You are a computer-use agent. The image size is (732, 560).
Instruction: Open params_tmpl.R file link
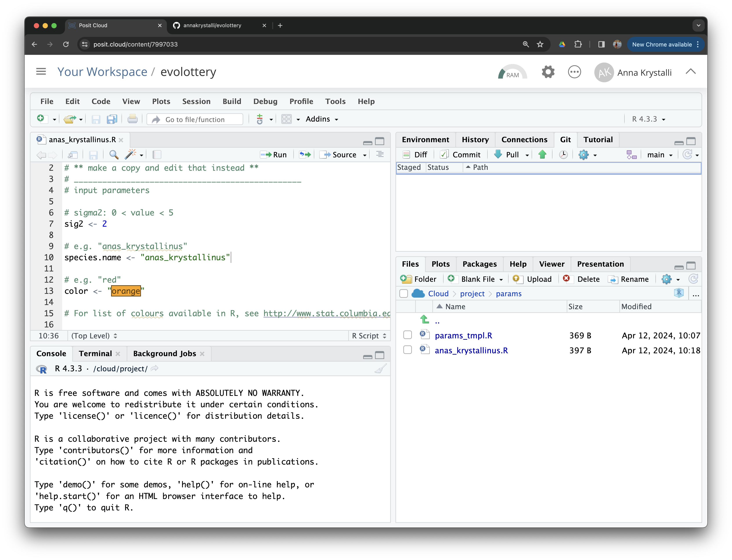[x=463, y=335]
